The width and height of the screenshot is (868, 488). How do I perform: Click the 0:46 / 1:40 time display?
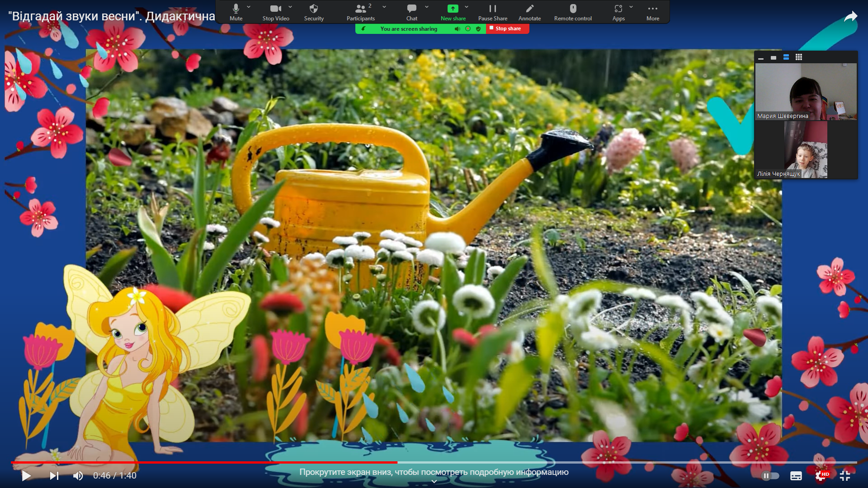pos(115,475)
